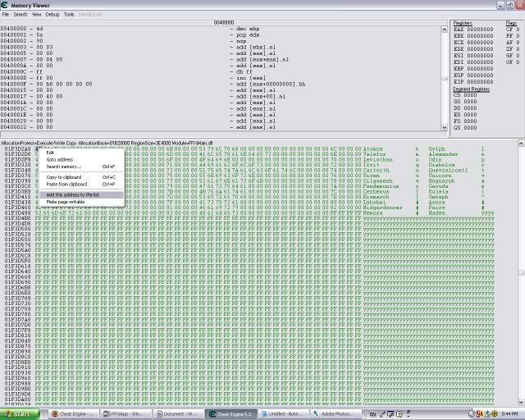Select disassembly line 00400002 nop
The image size is (525, 420).
pyautogui.click(x=221, y=41)
